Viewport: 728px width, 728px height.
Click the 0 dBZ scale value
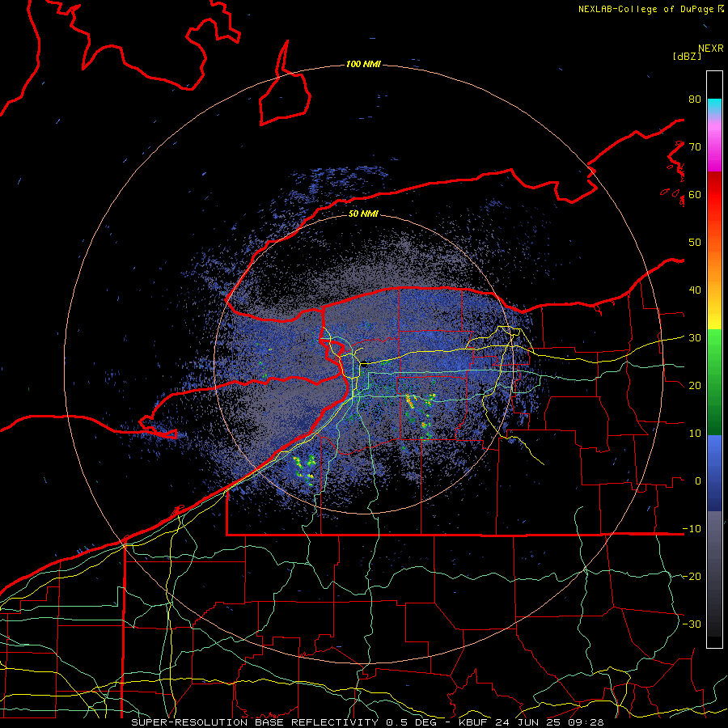pos(698,481)
